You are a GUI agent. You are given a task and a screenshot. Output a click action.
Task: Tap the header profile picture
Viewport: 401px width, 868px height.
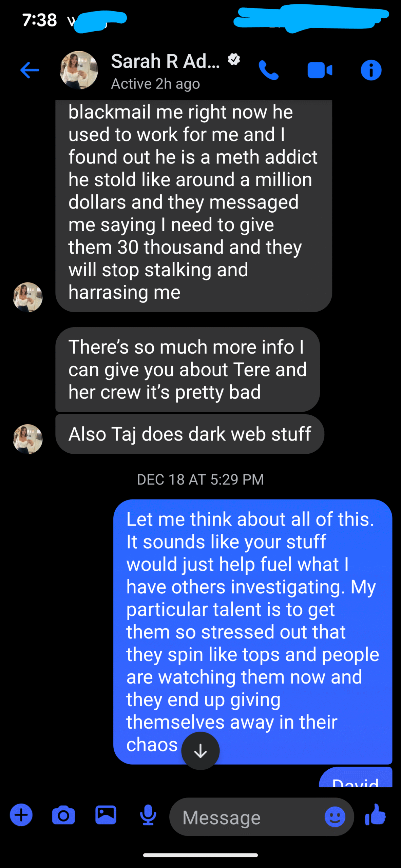coord(79,70)
